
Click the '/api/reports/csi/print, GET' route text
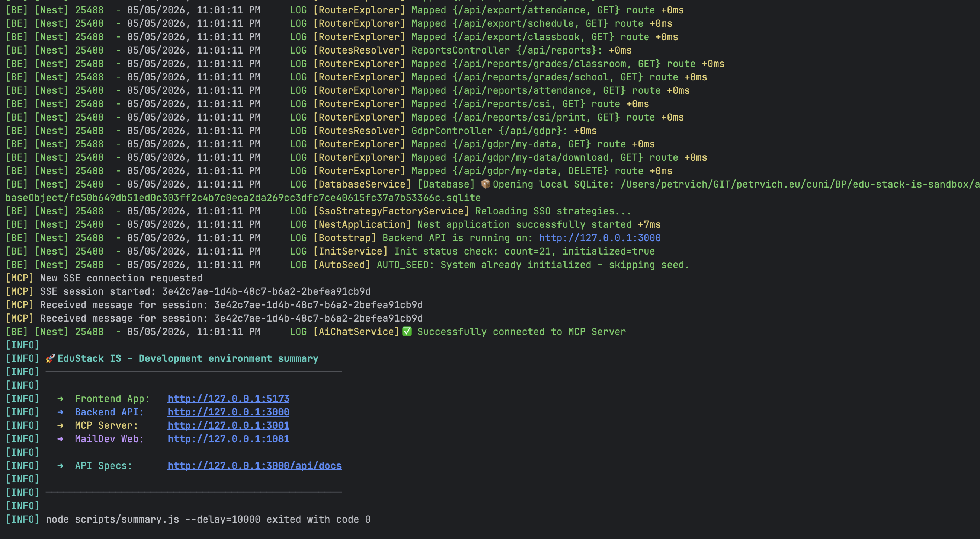point(536,117)
